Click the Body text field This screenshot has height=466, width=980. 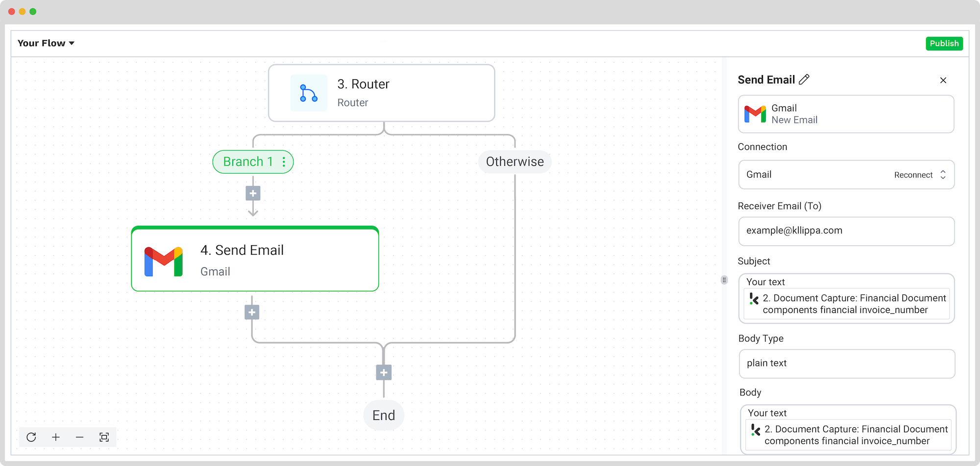[848, 429]
